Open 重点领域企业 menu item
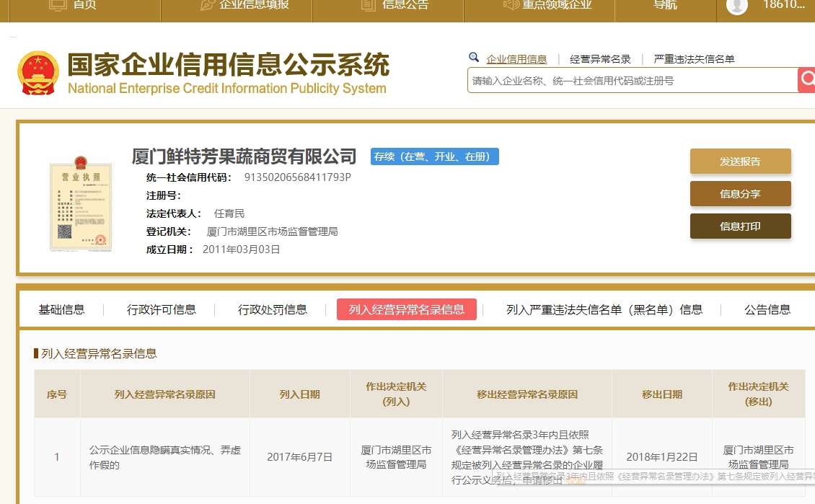Screen dimensions: 815x504 click(x=547, y=4)
